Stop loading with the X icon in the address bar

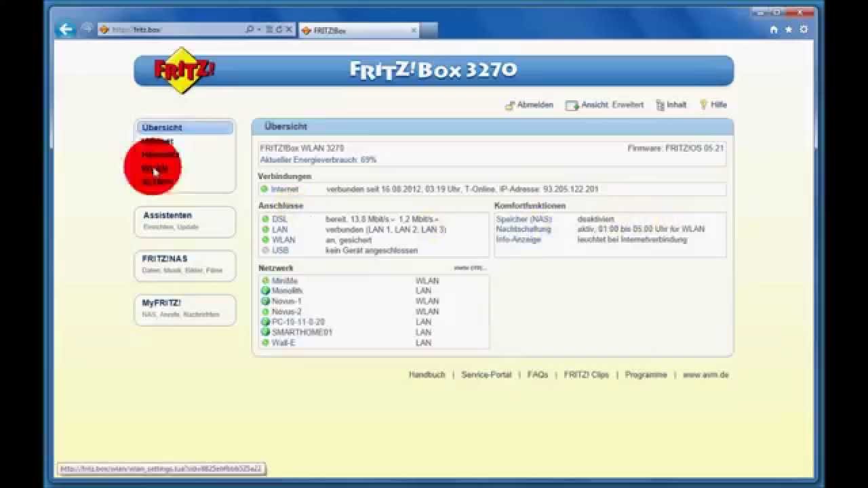[x=288, y=30]
